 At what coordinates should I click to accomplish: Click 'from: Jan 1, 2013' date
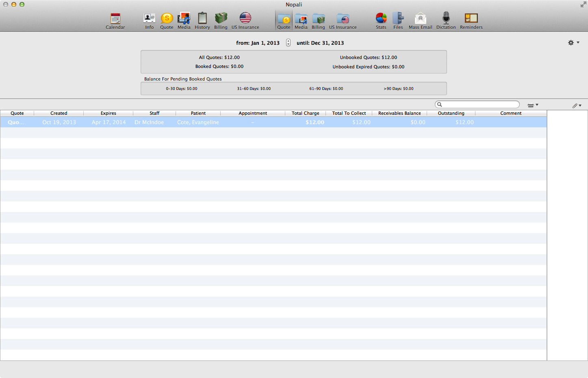pos(258,43)
